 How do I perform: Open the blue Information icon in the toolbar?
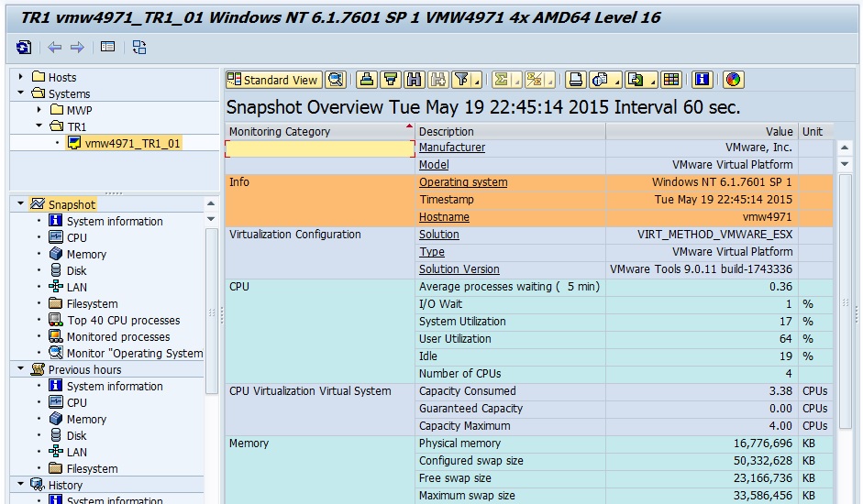pyautogui.click(x=703, y=80)
